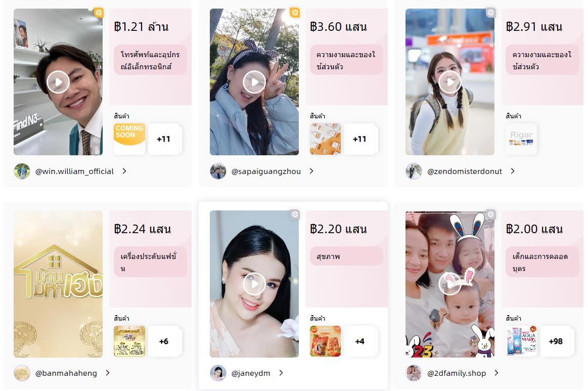Click gray badge icon on @zendomisterdonut card
Screen dimensions: 588x391
490,12
